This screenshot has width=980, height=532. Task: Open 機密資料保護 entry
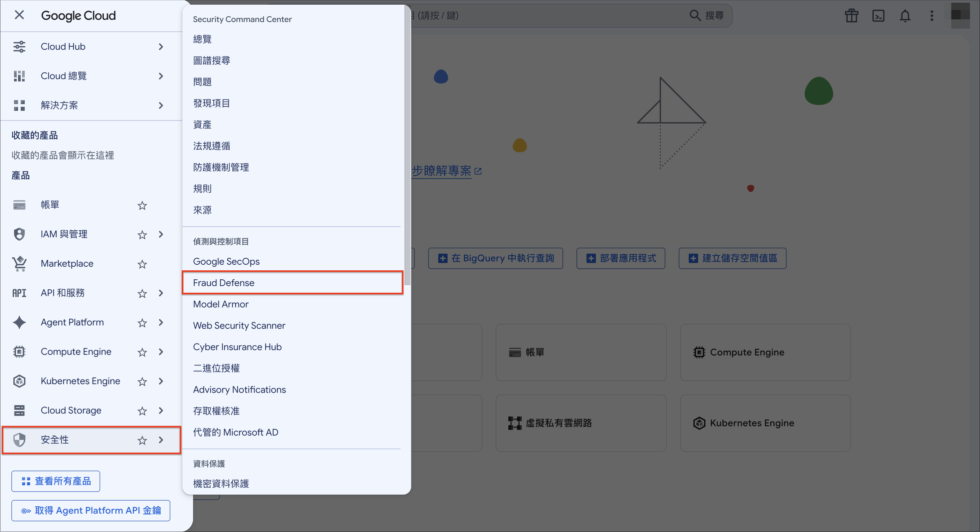293,483
